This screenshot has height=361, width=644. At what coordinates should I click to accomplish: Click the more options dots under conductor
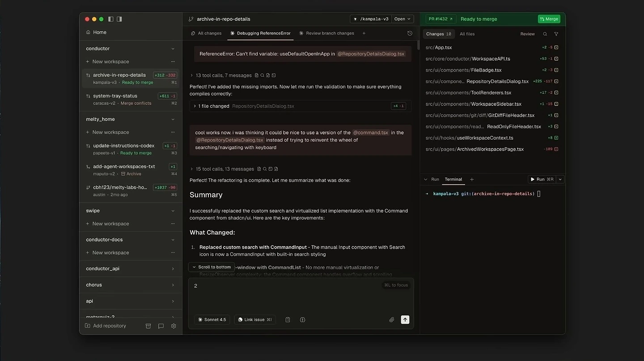(173, 62)
